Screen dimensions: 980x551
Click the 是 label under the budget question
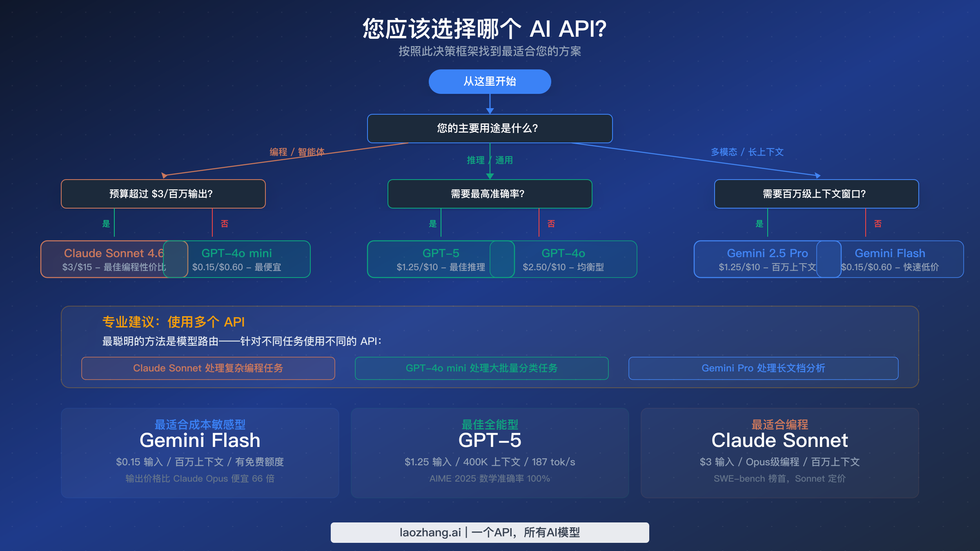point(106,223)
